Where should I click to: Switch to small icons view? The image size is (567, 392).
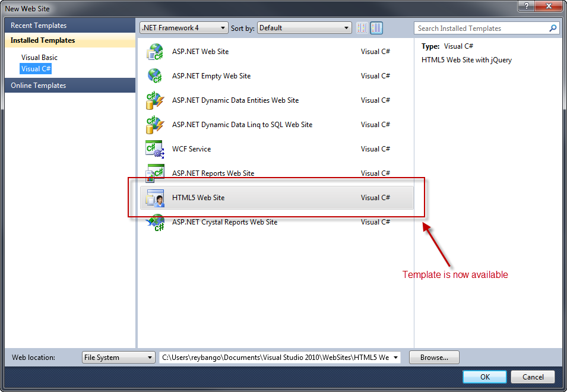(362, 28)
